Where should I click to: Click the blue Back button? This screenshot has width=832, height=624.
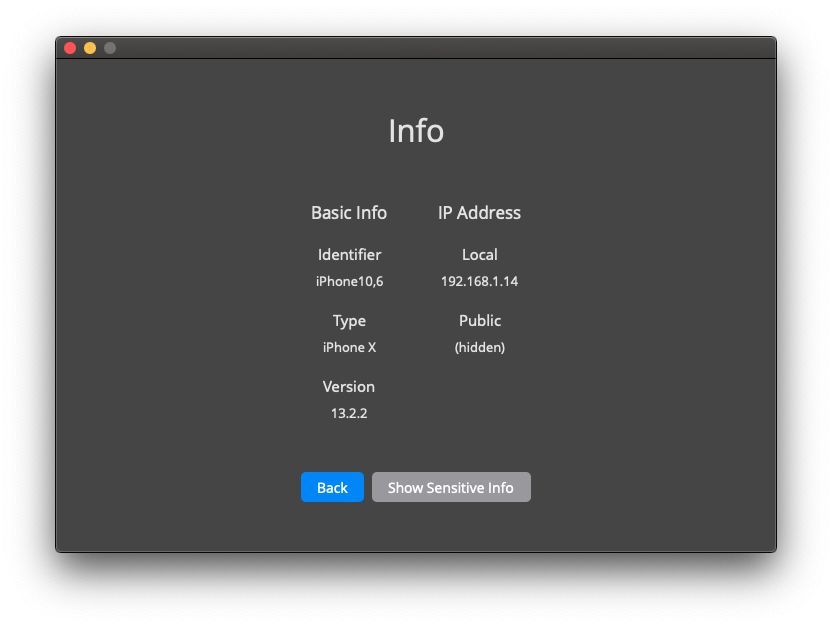(332, 488)
